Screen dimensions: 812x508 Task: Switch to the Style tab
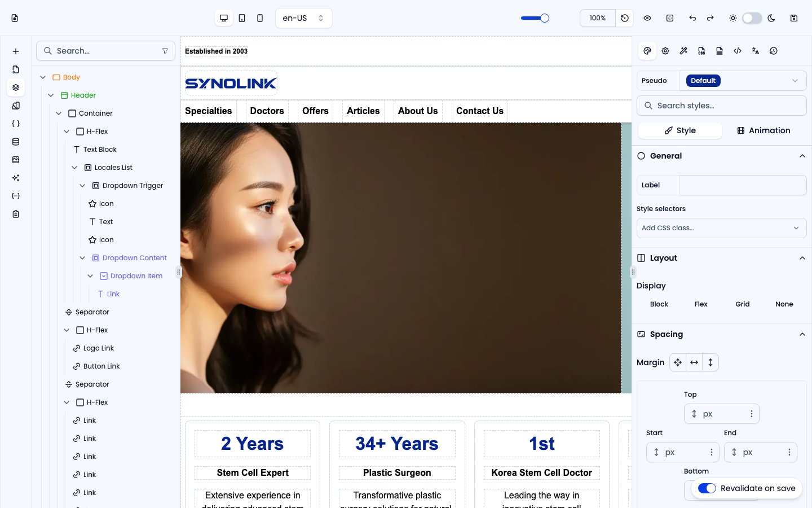[x=680, y=130]
